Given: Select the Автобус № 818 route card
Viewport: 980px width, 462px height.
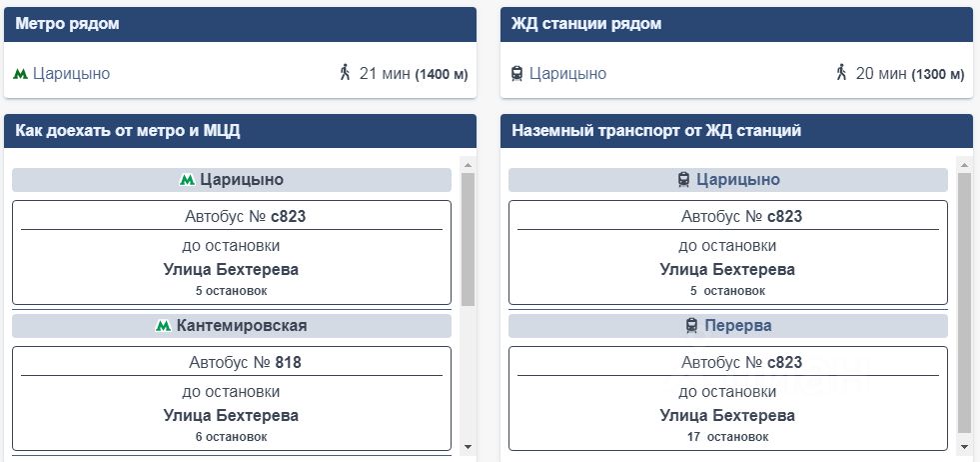Looking at the screenshot, I should 231,399.
